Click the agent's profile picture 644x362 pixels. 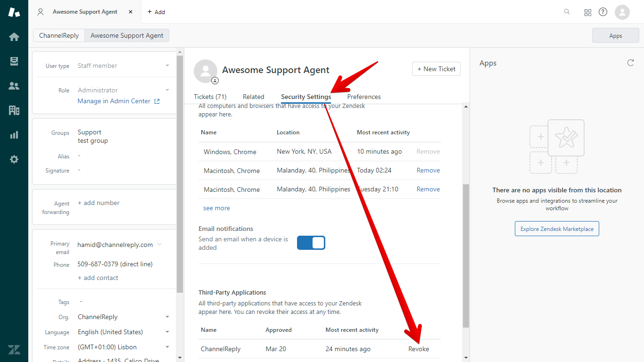206,71
